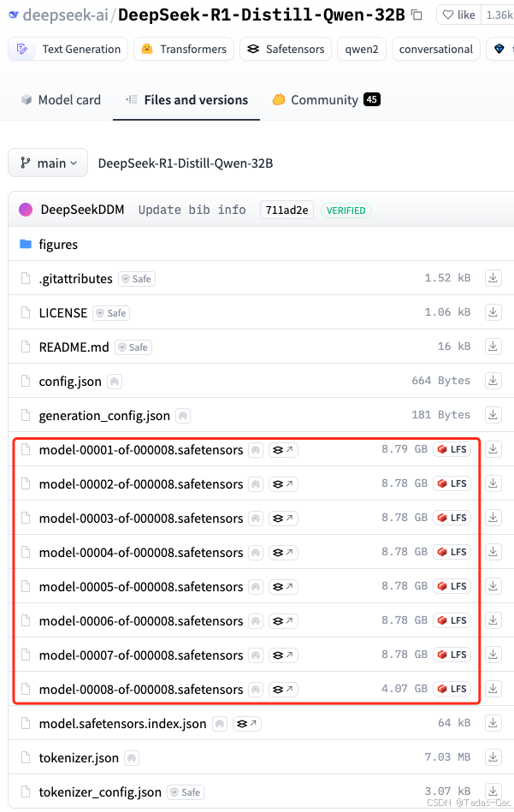Filter by conversational tag
514x812 pixels.
coord(436,49)
